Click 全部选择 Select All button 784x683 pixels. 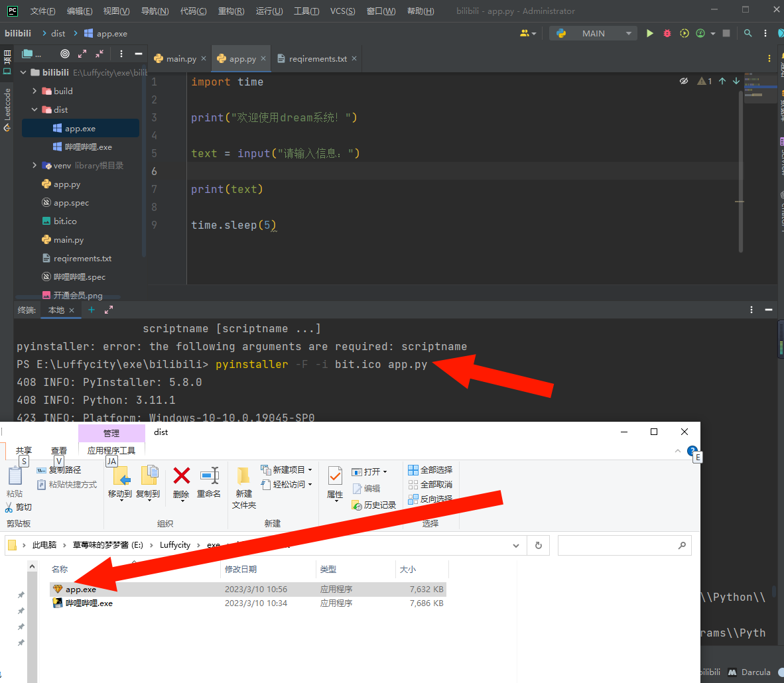(x=430, y=469)
